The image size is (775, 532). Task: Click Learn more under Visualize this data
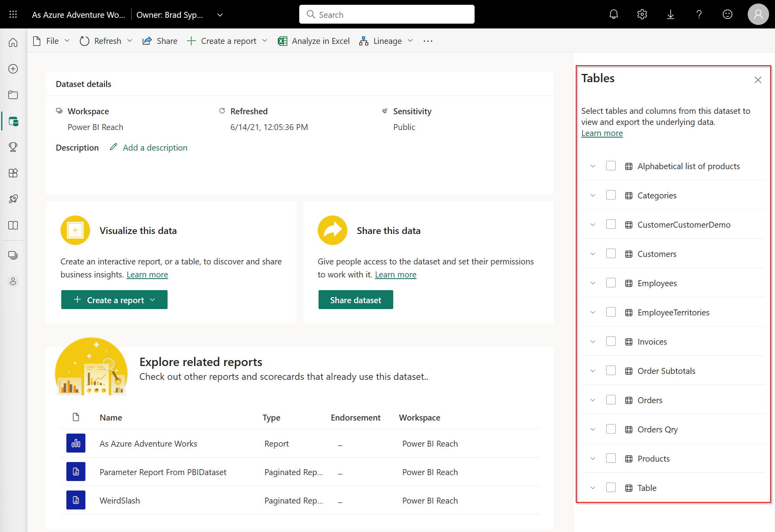coord(147,274)
